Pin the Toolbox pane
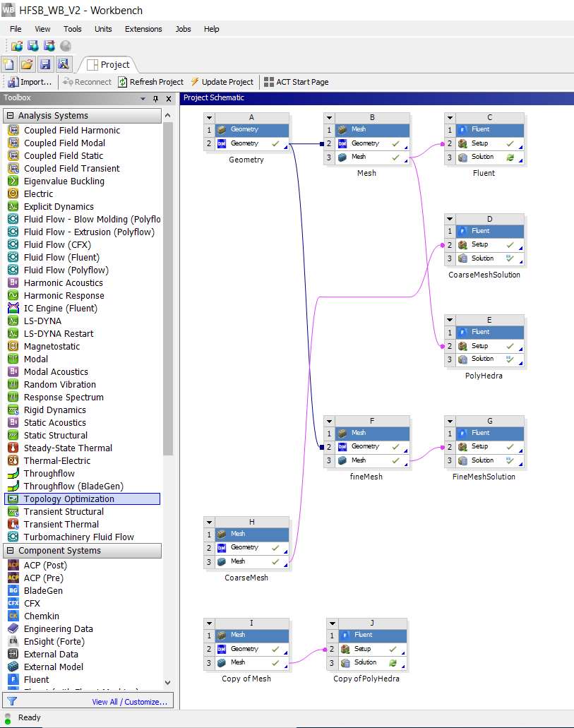This screenshot has height=728, width=574. (155, 98)
